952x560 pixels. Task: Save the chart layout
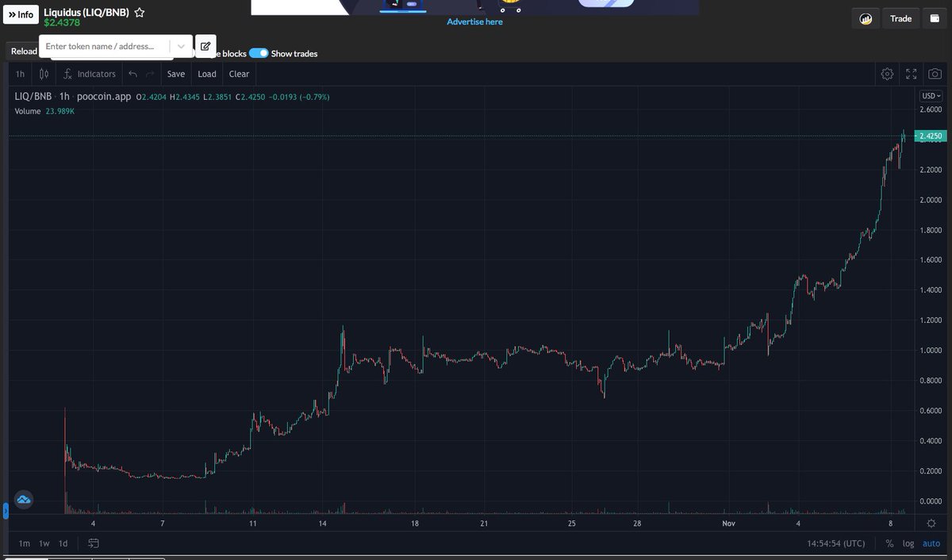[x=176, y=74]
